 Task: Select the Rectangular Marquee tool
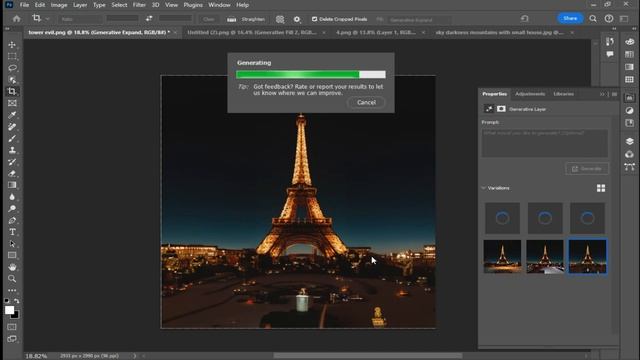point(12,56)
